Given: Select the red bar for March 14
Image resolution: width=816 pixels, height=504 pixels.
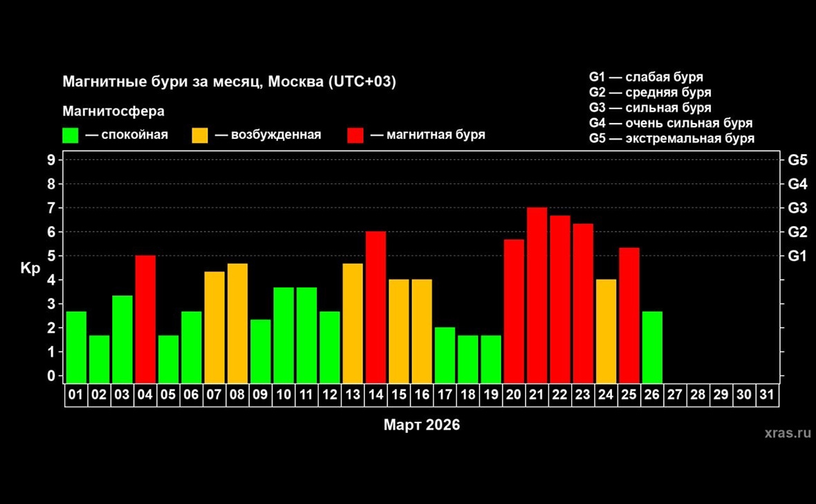Looking at the screenshot, I should (375, 306).
